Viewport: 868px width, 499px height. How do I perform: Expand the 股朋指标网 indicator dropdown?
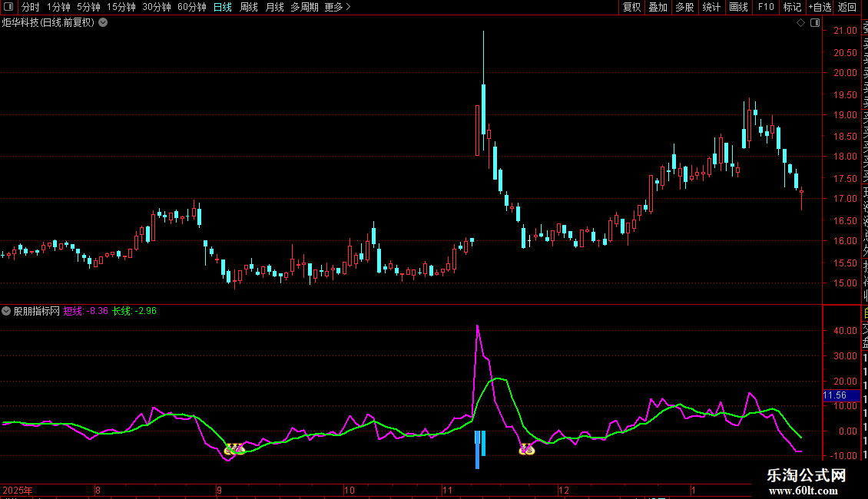[x=6, y=311]
